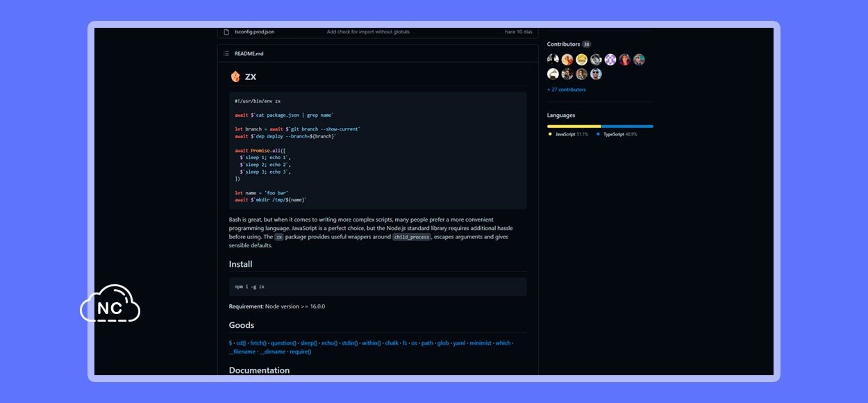Open the within() link under Goods
The height and width of the screenshot is (403, 868).
(372, 343)
